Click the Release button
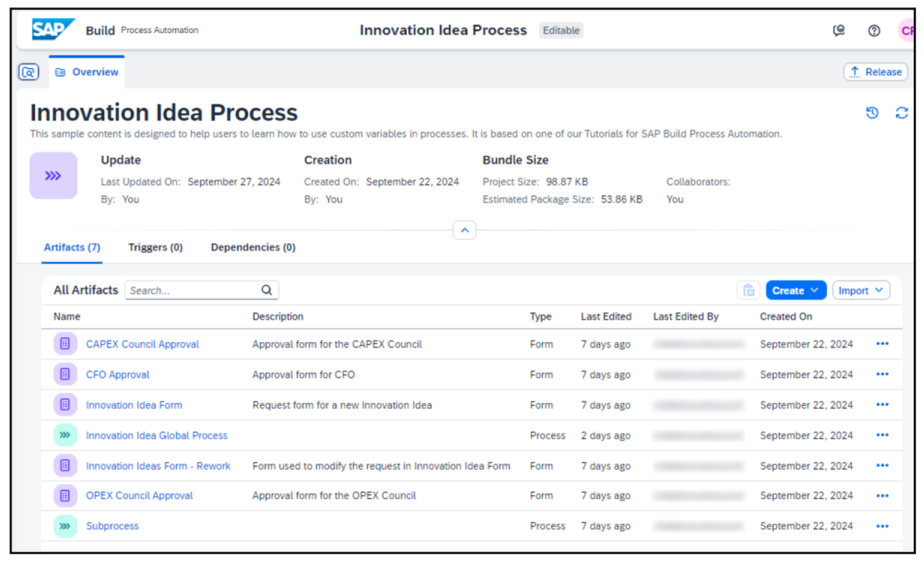The image size is (924, 563). point(875,72)
